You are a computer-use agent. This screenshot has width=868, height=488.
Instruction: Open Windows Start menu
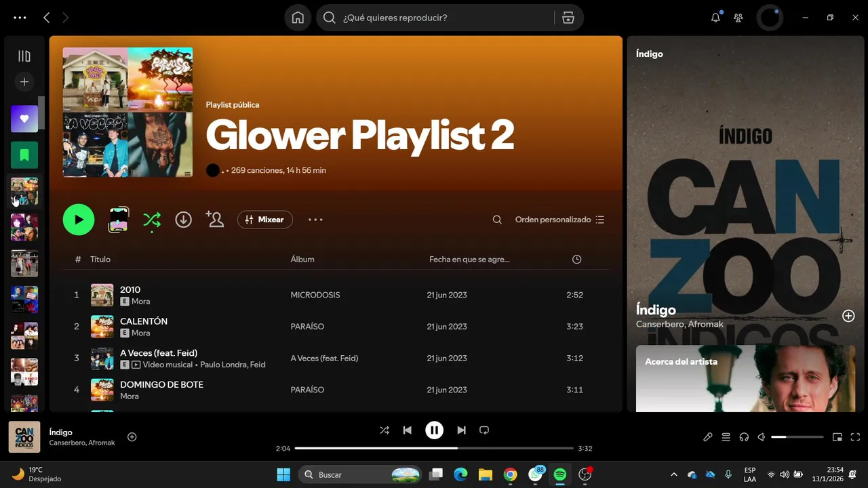(283, 474)
